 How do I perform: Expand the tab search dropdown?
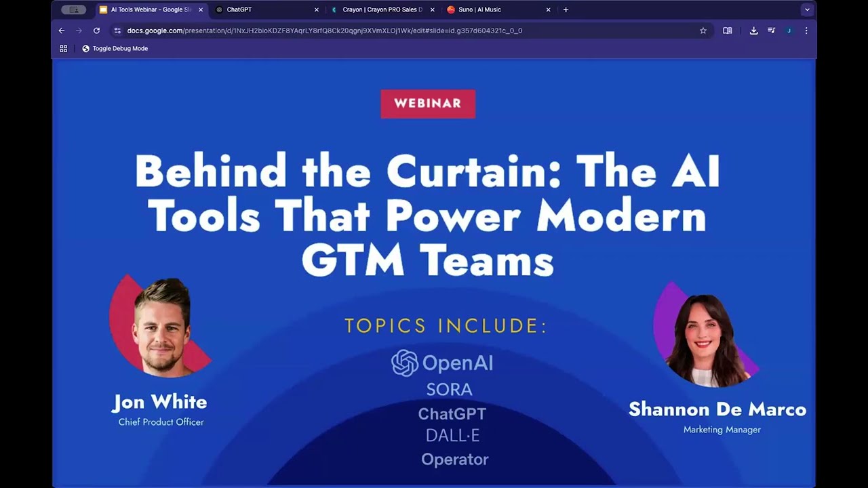click(807, 9)
